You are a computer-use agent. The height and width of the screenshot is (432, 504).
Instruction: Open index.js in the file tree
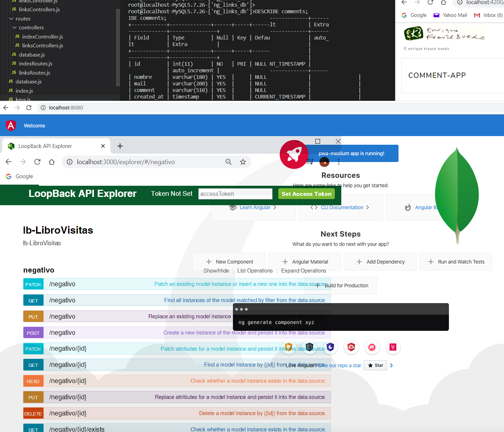[x=24, y=91]
